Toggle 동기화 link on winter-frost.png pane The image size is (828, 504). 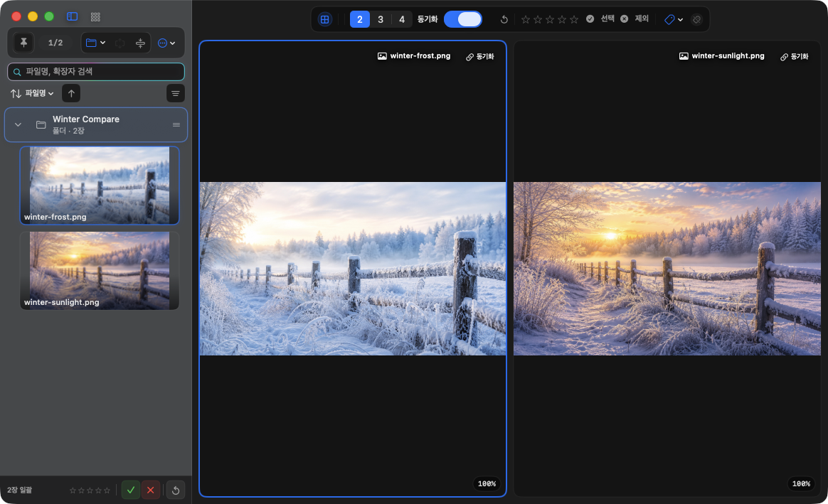click(480, 56)
